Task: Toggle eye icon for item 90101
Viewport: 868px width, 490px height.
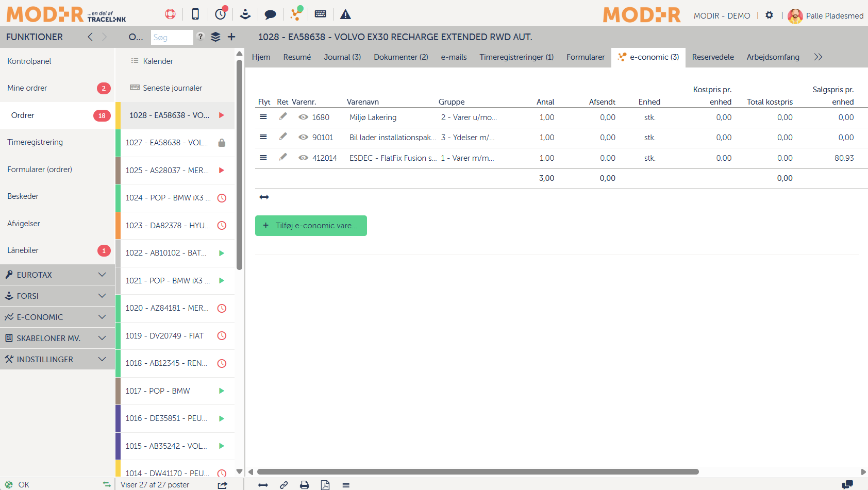Action: tap(304, 138)
